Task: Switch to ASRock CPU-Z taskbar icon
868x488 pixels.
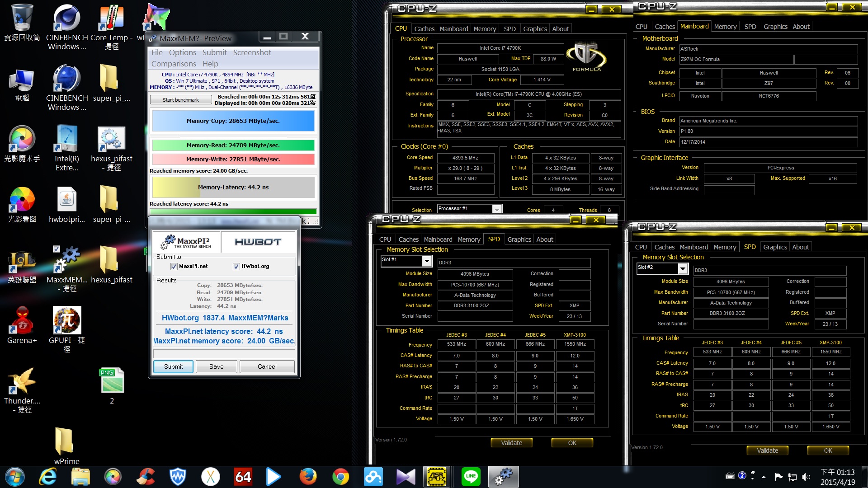Action: [x=438, y=477]
